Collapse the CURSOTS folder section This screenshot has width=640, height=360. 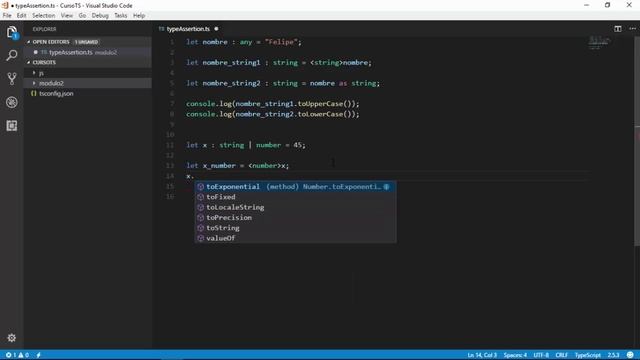(88, 62)
